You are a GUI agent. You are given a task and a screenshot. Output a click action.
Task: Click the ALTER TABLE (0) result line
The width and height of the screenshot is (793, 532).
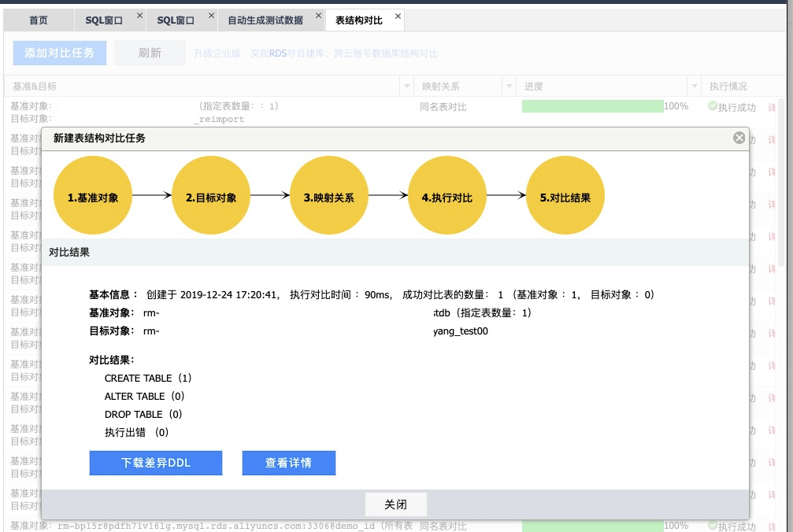(x=144, y=396)
